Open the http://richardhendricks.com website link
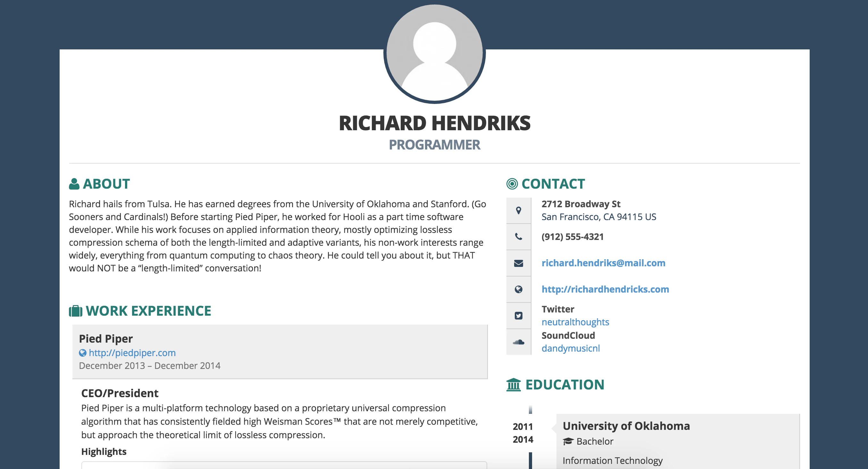The image size is (868, 469). 605,289
